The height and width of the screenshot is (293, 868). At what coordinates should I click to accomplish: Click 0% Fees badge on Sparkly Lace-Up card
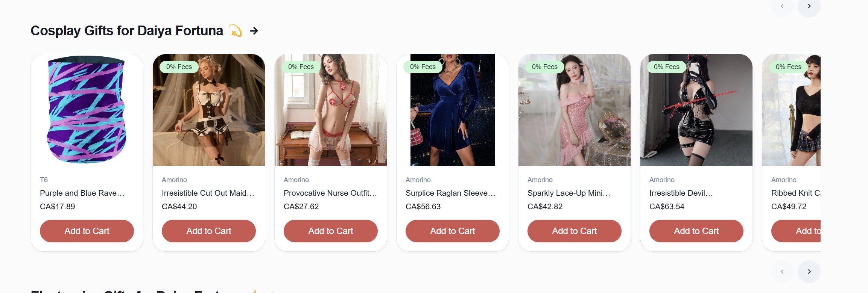(x=545, y=67)
